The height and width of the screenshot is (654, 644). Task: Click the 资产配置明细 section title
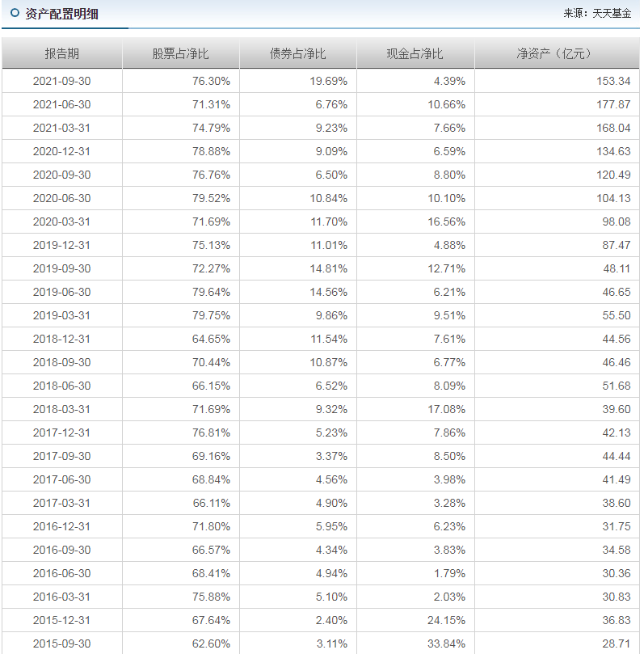61,15
